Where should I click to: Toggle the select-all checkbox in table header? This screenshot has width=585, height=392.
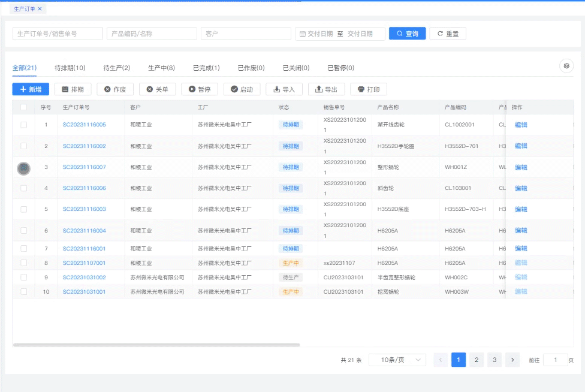(x=24, y=107)
